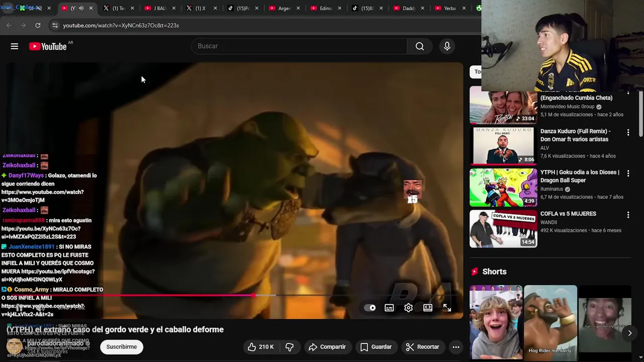Open the YouTube hamburger guide menu
The width and height of the screenshot is (644, 362).
point(15,46)
